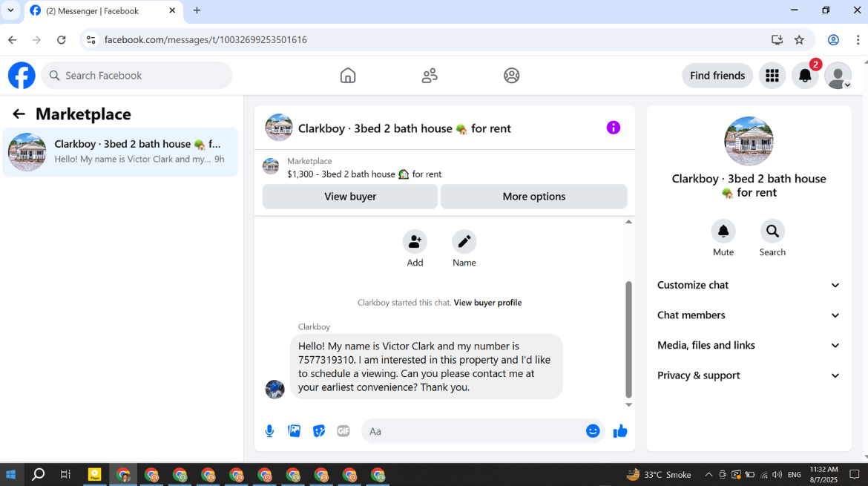View site information icon in the address bar
This screenshot has height=486, width=868.
click(x=91, y=40)
